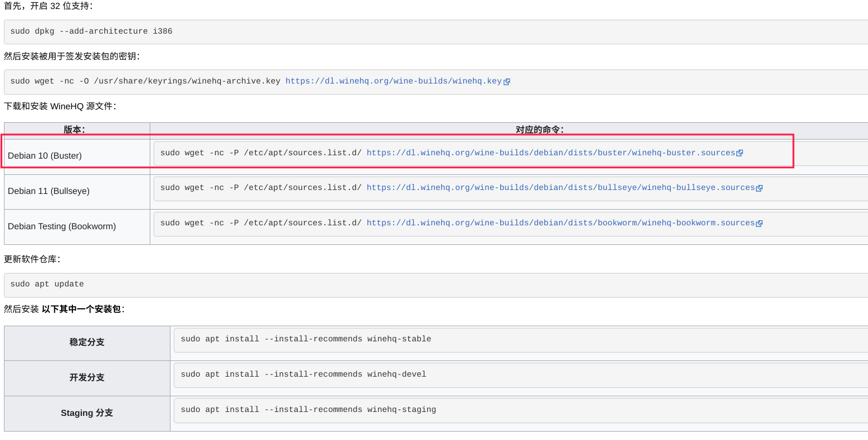Select the Debian Testing (Bookworm) row label

point(62,226)
